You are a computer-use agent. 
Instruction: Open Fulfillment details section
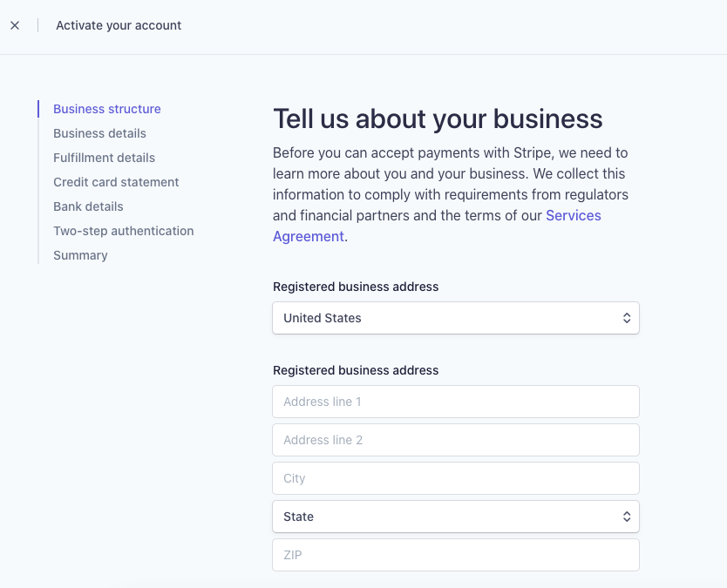(104, 158)
